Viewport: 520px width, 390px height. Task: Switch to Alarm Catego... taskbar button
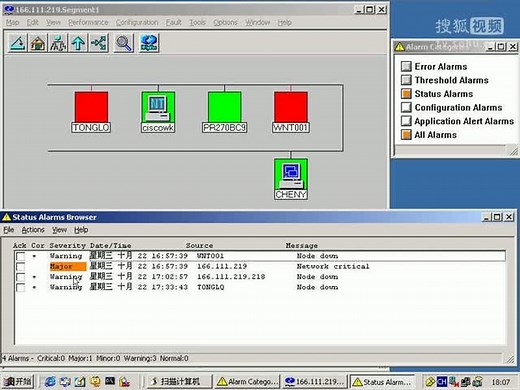pos(247,381)
